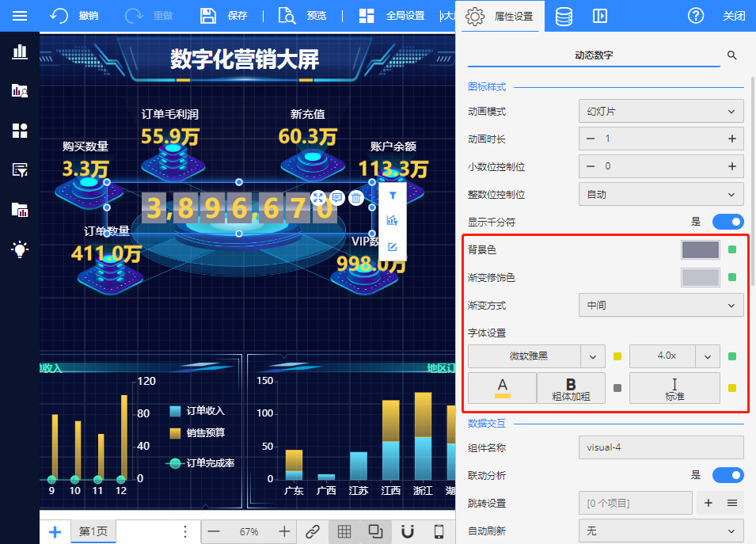Click the magnet snap icon in bottom bar
Viewport: 756px width, 544px height.
408,531
